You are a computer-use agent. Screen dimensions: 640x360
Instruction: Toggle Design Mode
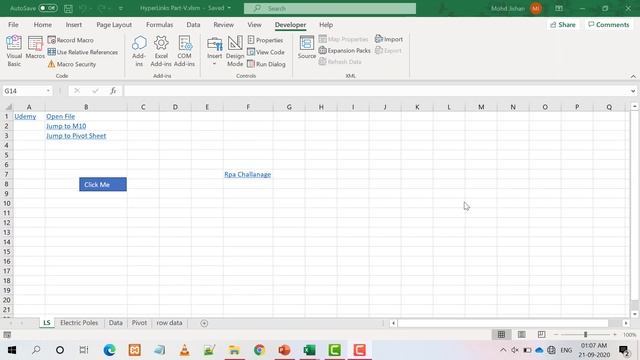click(x=235, y=51)
